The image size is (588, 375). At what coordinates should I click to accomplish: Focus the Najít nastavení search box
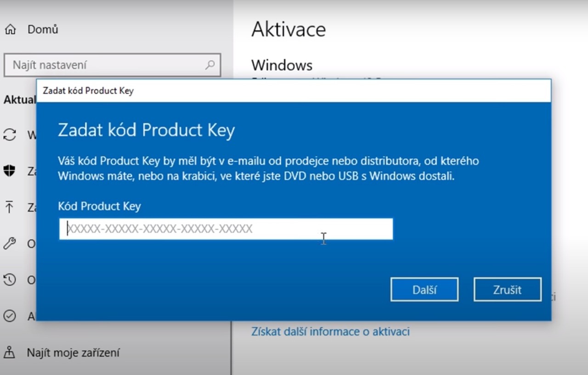point(112,65)
